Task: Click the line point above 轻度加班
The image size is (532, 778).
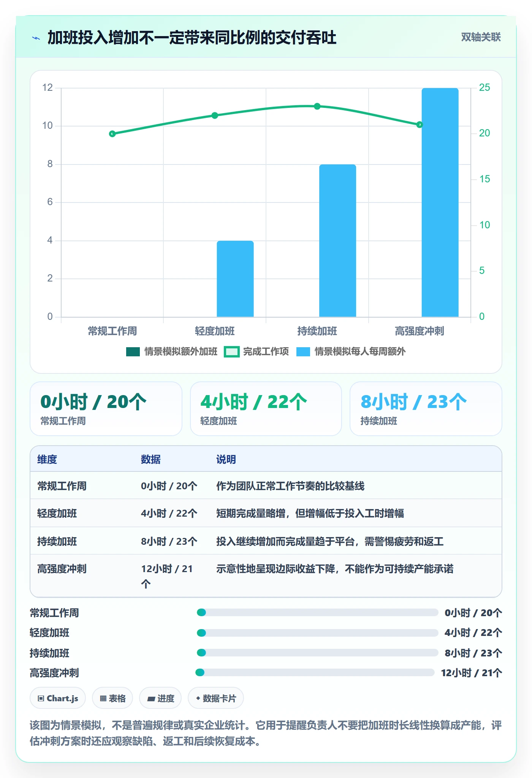Action: point(215,115)
